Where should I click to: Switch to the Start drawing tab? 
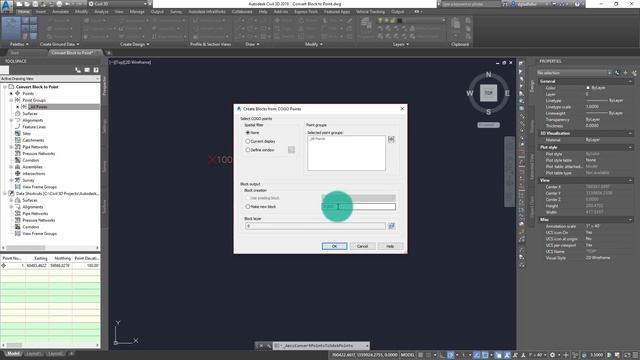pos(15,53)
